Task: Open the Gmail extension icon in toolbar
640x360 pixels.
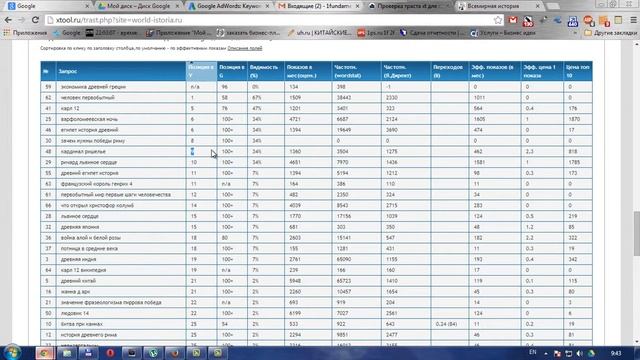Action: [513, 20]
